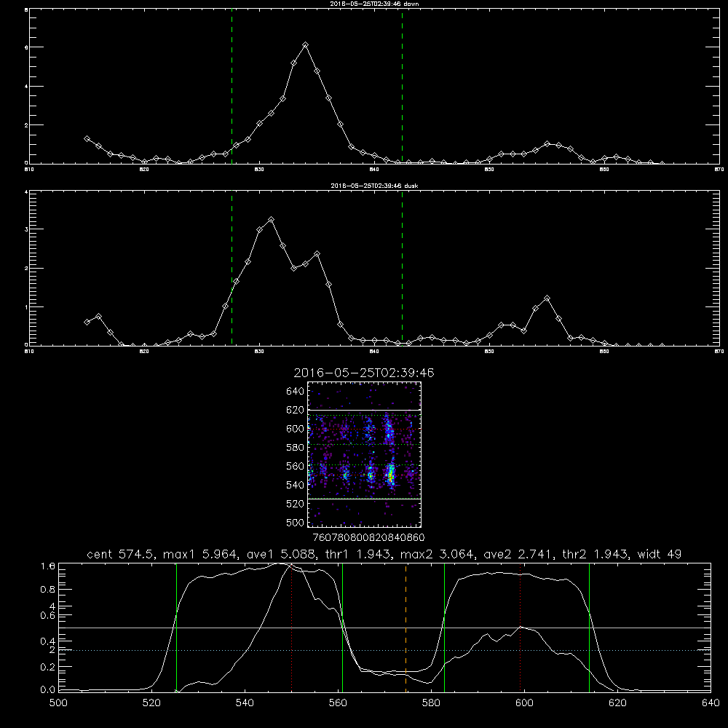The image size is (728, 728).
Task: Click the spectrogram x-axis label string 760780800820840860
Action: pyautogui.click(x=368, y=537)
